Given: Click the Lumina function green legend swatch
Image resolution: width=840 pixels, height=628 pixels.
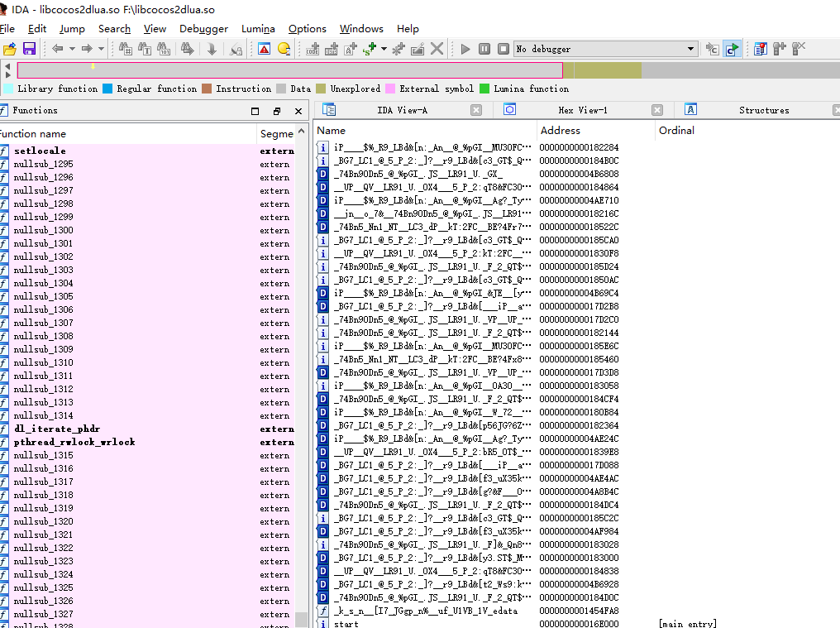Looking at the screenshot, I should click(x=484, y=89).
